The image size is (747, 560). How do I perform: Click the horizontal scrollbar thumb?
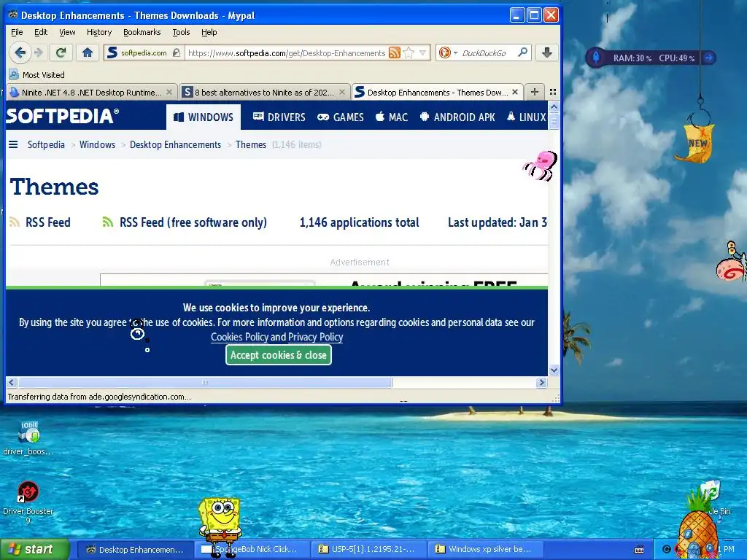click(x=205, y=382)
